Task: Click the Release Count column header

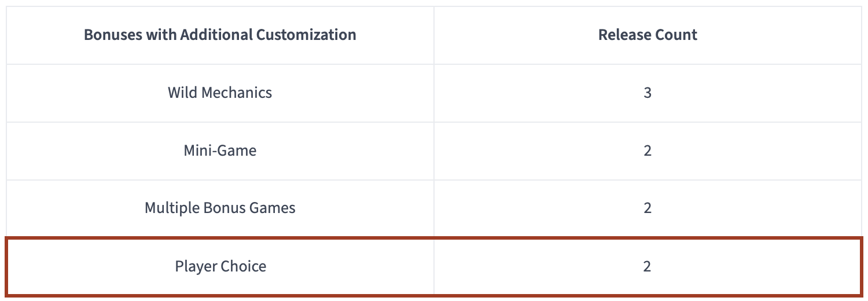Action: (x=648, y=35)
